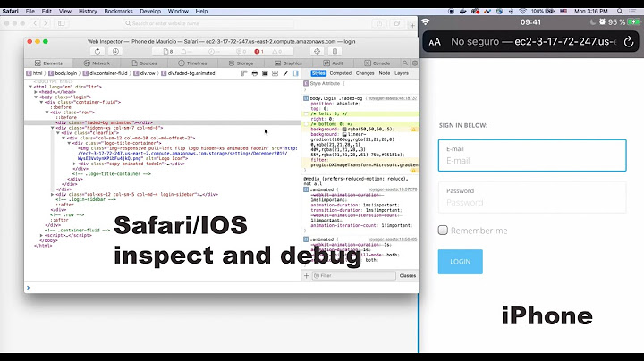Collapse the div clearfix node
This screenshot has height=361, width=644.
click(x=58, y=133)
